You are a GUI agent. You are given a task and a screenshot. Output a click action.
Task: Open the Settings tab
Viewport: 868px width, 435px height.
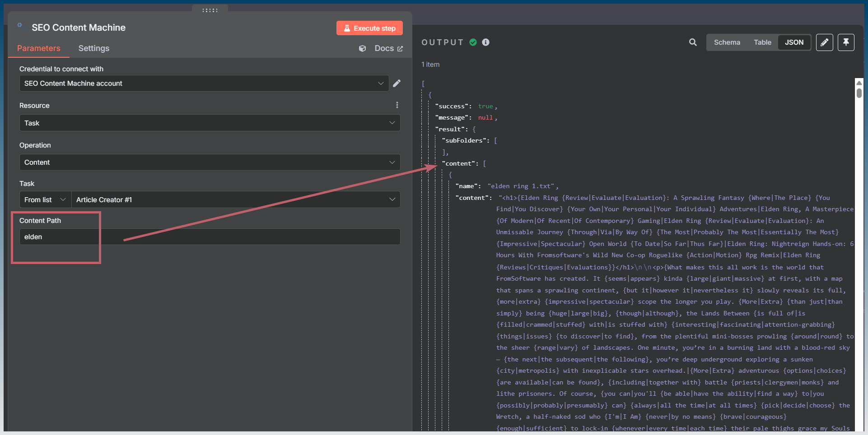point(94,48)
